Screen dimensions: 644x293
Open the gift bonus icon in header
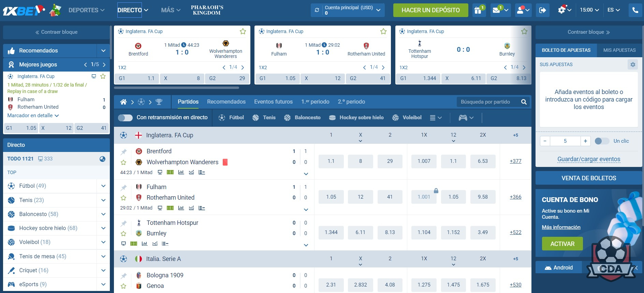pos(478,10)
